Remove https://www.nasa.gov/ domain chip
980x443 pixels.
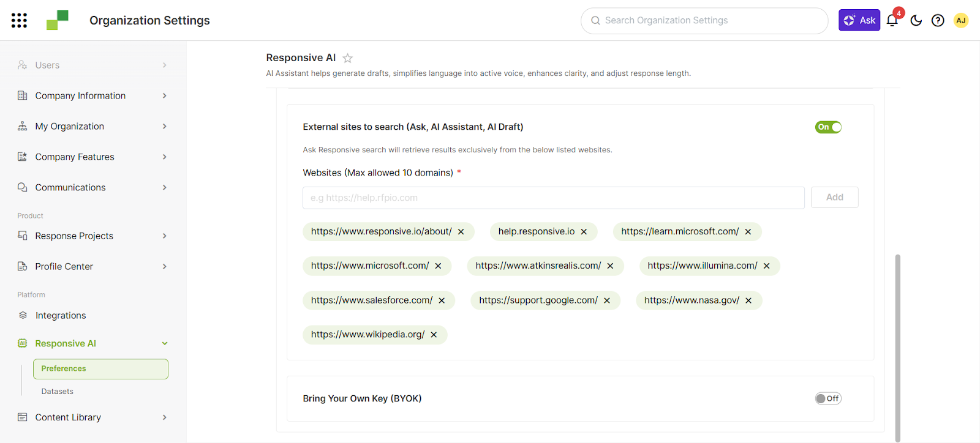748,300
